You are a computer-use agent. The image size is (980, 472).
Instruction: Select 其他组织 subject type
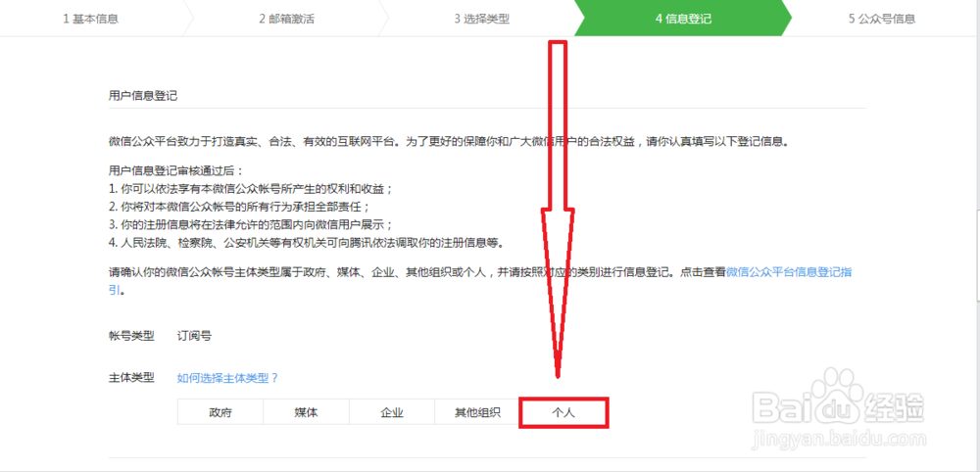pyautogui.click(x=477, y=412)
